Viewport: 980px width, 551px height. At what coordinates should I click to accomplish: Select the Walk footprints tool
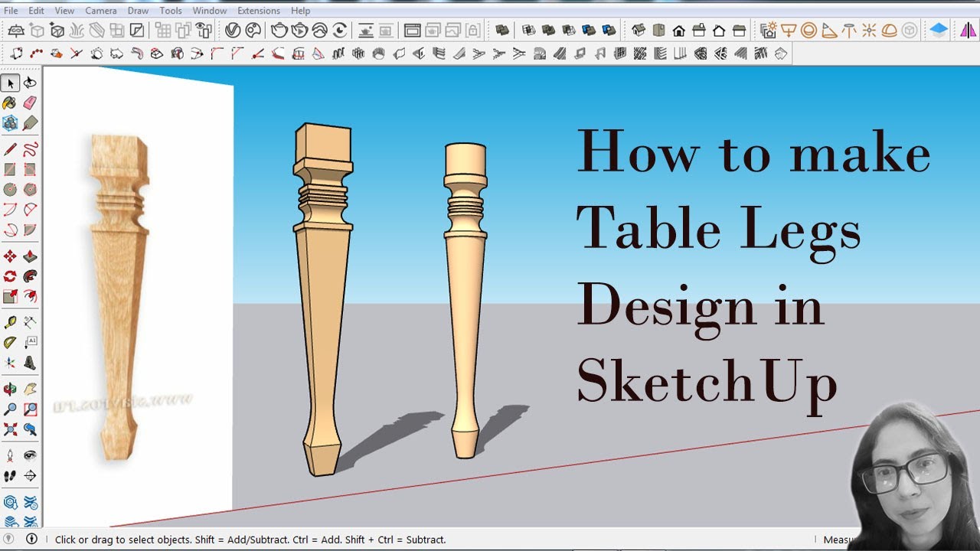[x=11, y=475]
